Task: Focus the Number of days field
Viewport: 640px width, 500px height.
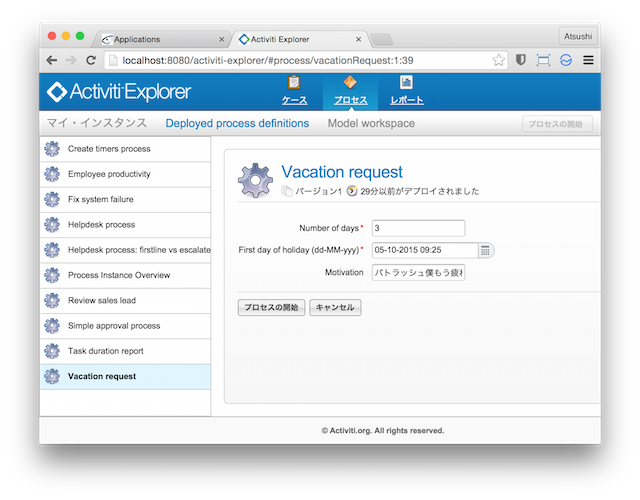Action: pos(418,228)
